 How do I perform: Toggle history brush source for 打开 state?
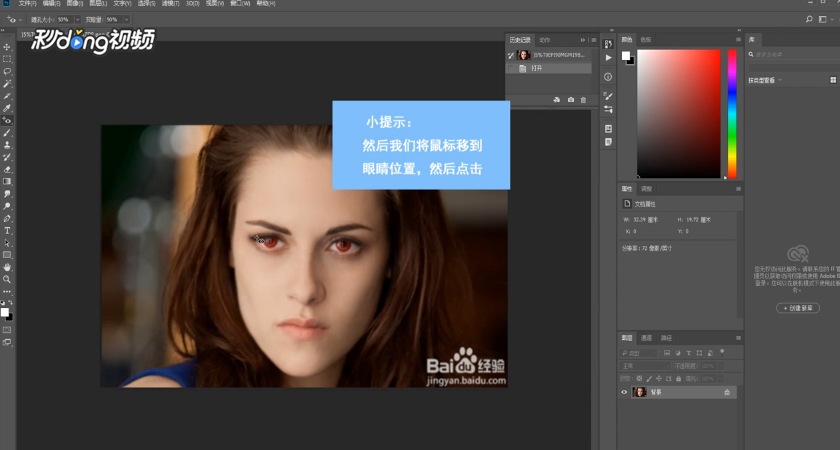(x=511, y=69)
